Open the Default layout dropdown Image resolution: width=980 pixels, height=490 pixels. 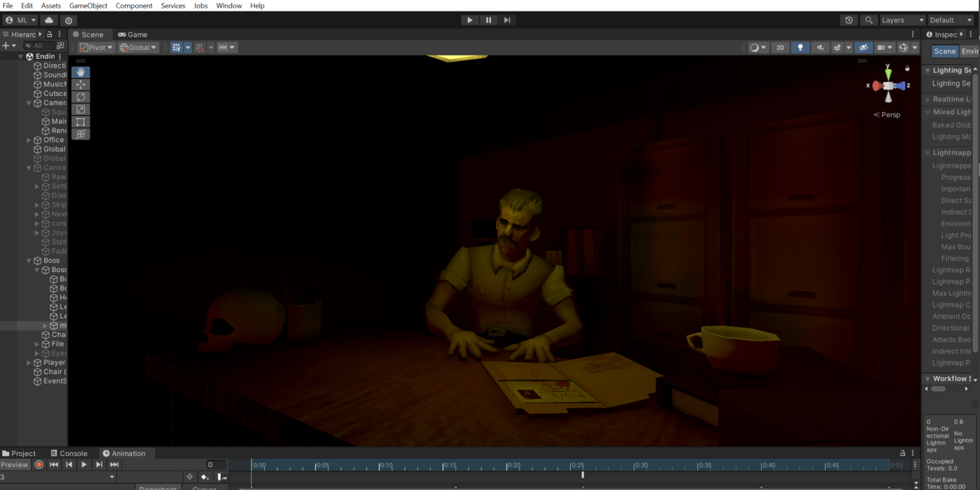952,20
